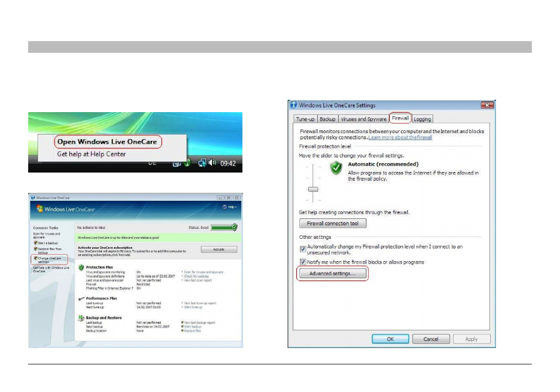Minimize the Windows Live OneCare window
The height and width of the screenshot is (392, 560).
tap(220, 197)
